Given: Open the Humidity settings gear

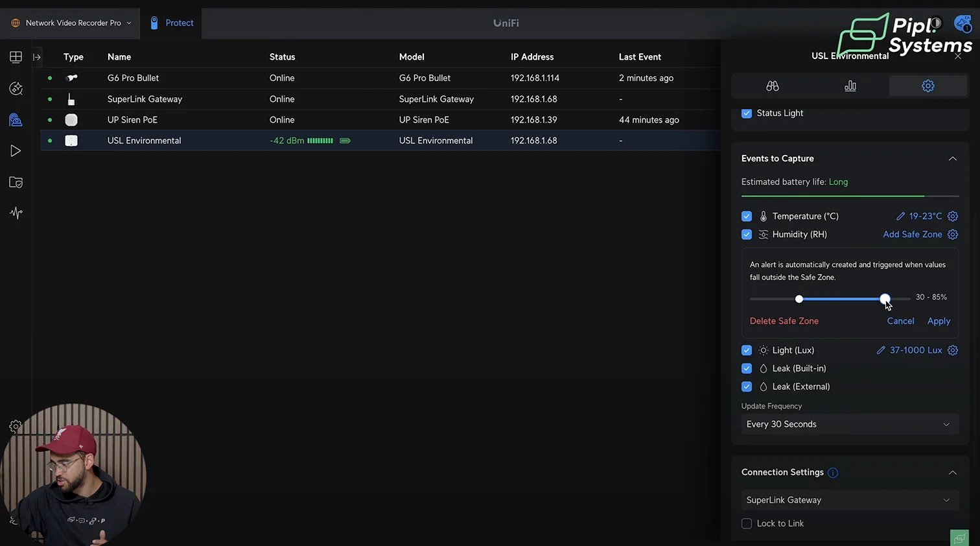Looking at the screenshot, I should click(953, 234).
